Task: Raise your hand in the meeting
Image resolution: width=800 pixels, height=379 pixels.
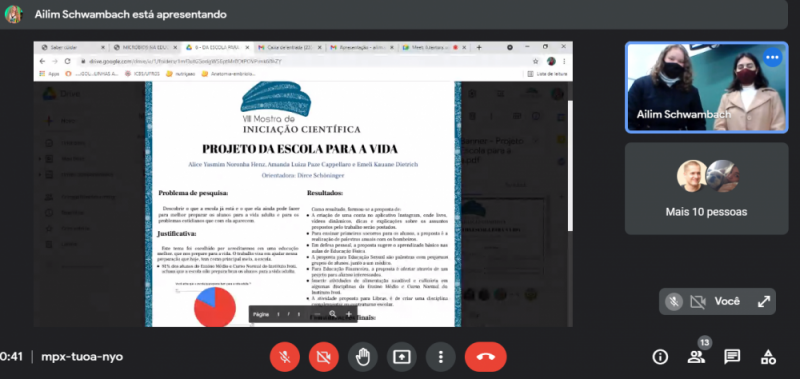Action: (363, 357)
